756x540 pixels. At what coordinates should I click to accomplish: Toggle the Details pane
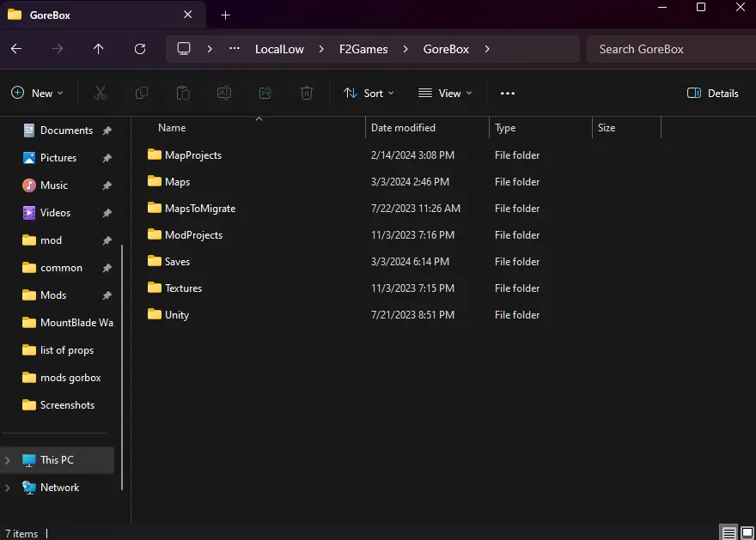[712, 93]
